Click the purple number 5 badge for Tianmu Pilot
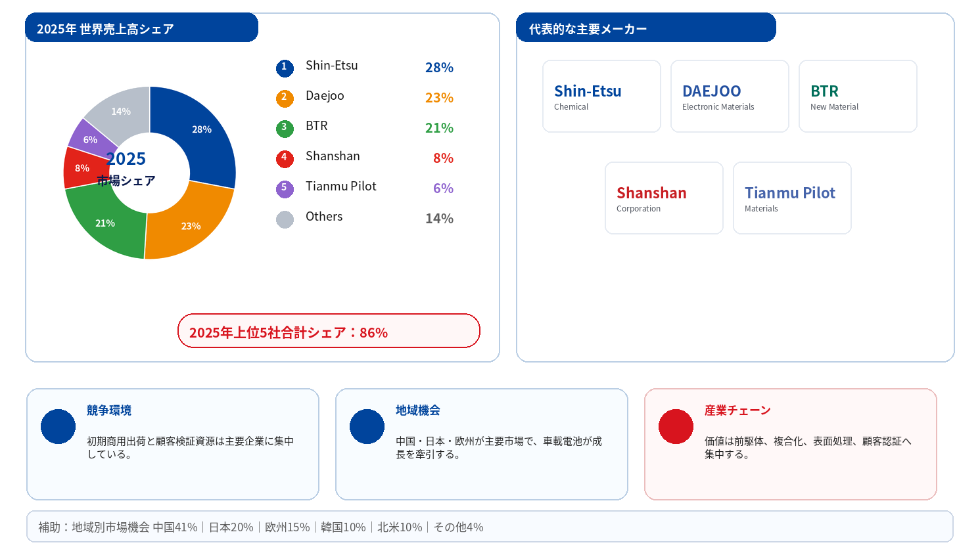 (285, 189)
